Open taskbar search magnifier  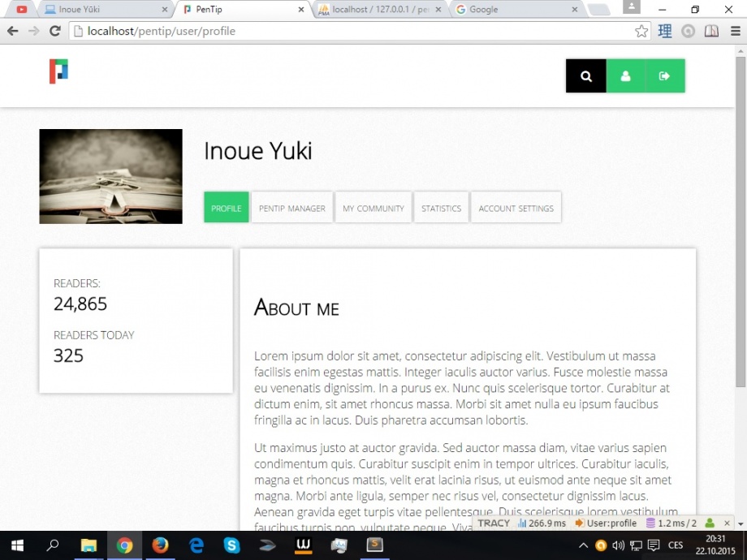tap(53, 545)
